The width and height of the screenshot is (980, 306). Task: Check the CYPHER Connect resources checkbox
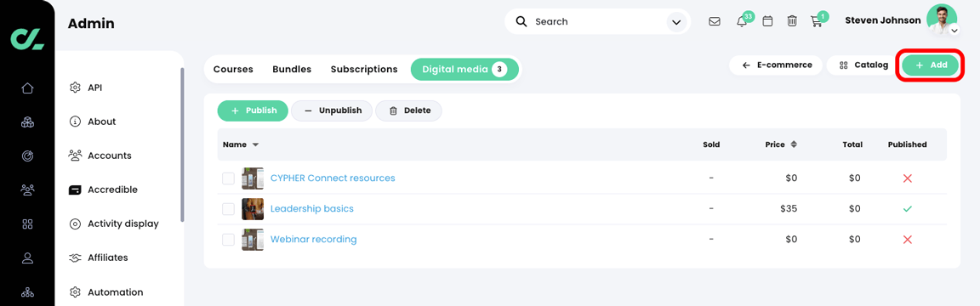tap(228, 178)
